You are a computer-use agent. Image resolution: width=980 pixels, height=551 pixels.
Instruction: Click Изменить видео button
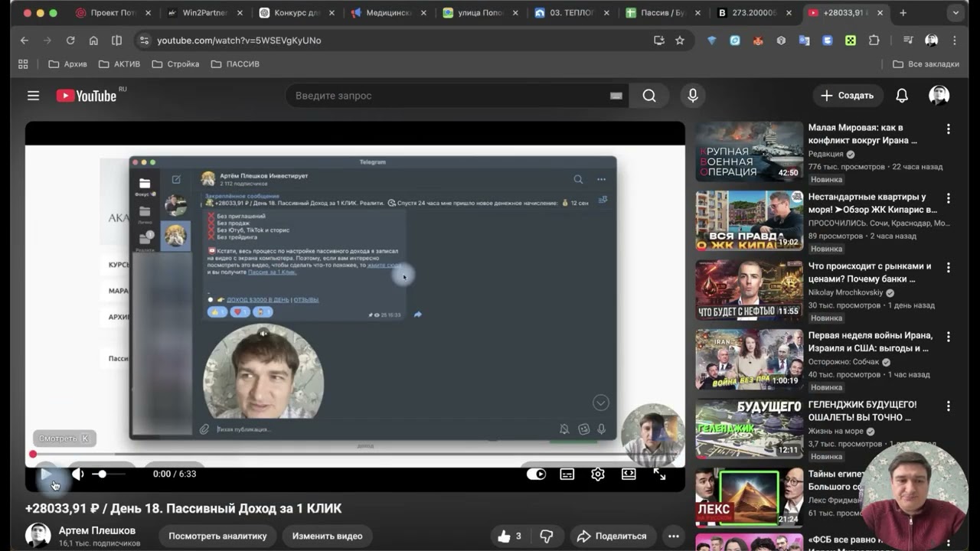(327, 536)
